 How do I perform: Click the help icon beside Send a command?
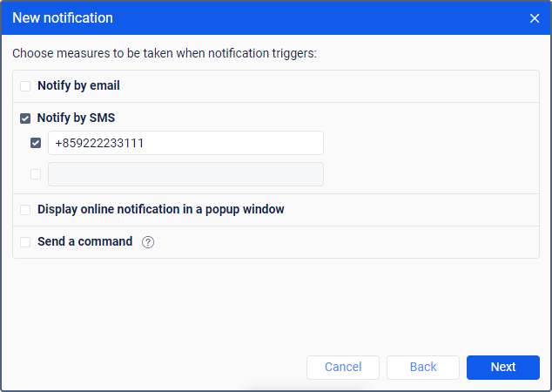pyautogui.click(x=148, y=242)
